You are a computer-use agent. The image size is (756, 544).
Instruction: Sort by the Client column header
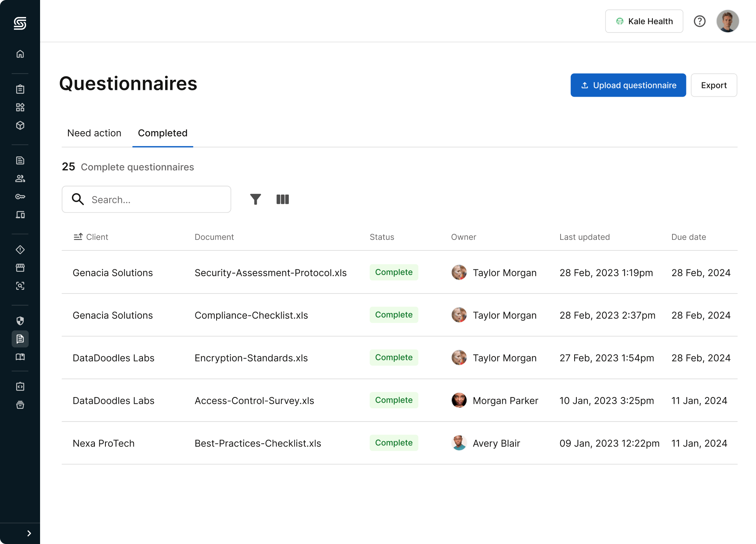[x=91, y=237]
